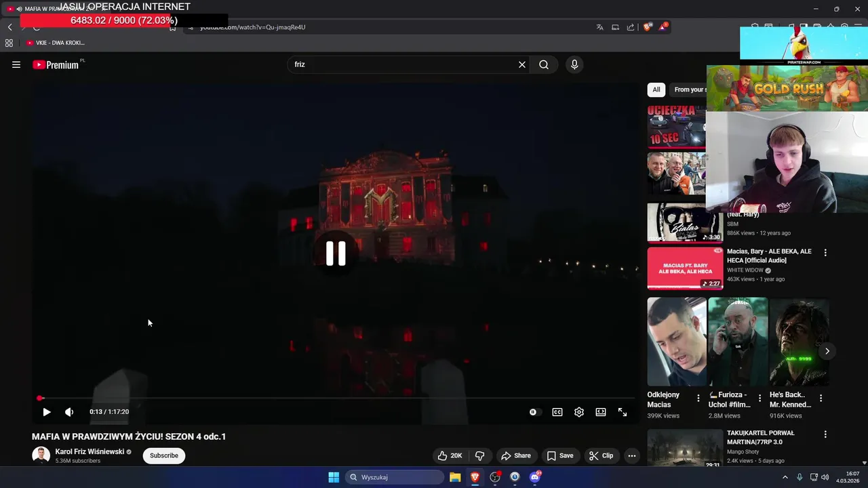Open TAKUJKARTEL PORWAŁ MARTINA|77RP 3.0 video

[x=760, y=437]
